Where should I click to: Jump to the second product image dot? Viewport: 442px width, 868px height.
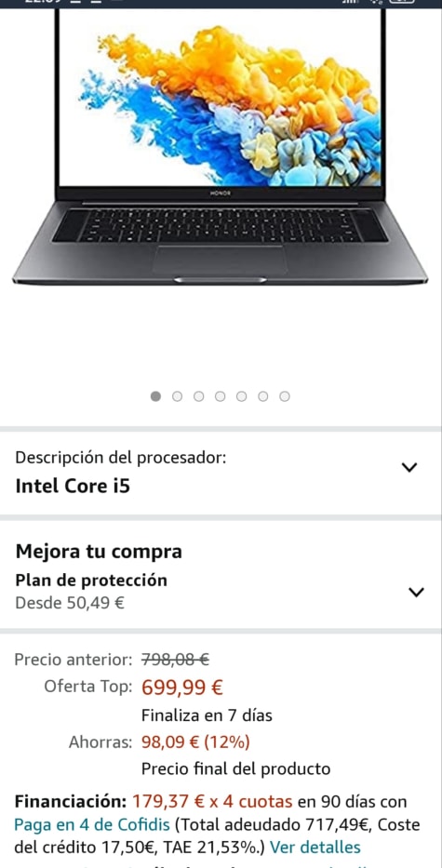[177, 396]
